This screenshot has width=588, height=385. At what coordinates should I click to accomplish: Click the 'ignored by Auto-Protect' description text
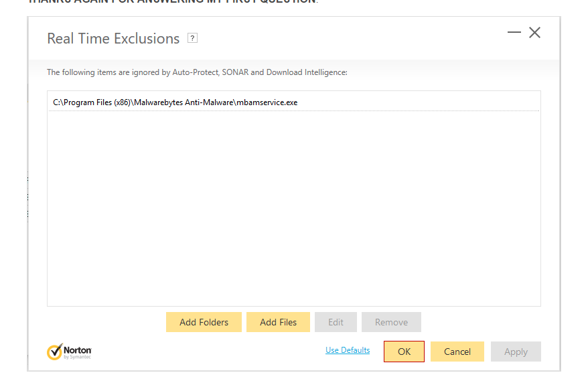pyautogui.click(x=197, y=72)
